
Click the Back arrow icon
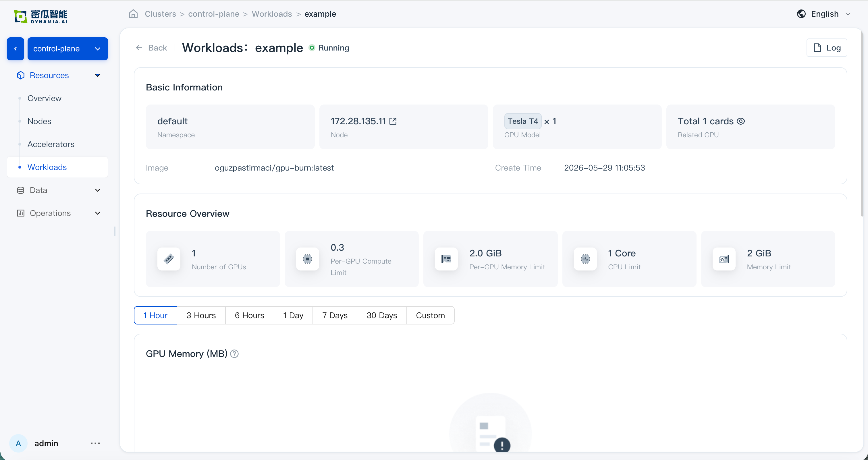(x=139, y=47)
